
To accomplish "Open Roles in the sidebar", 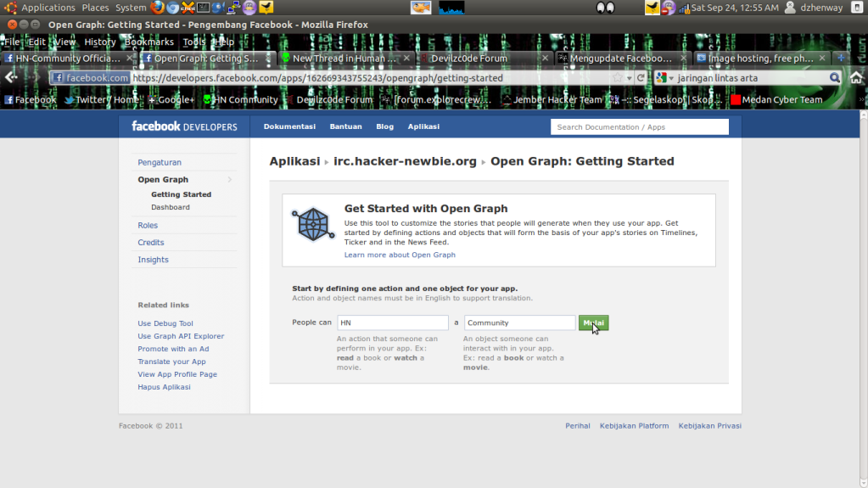I will pos(148,226).
